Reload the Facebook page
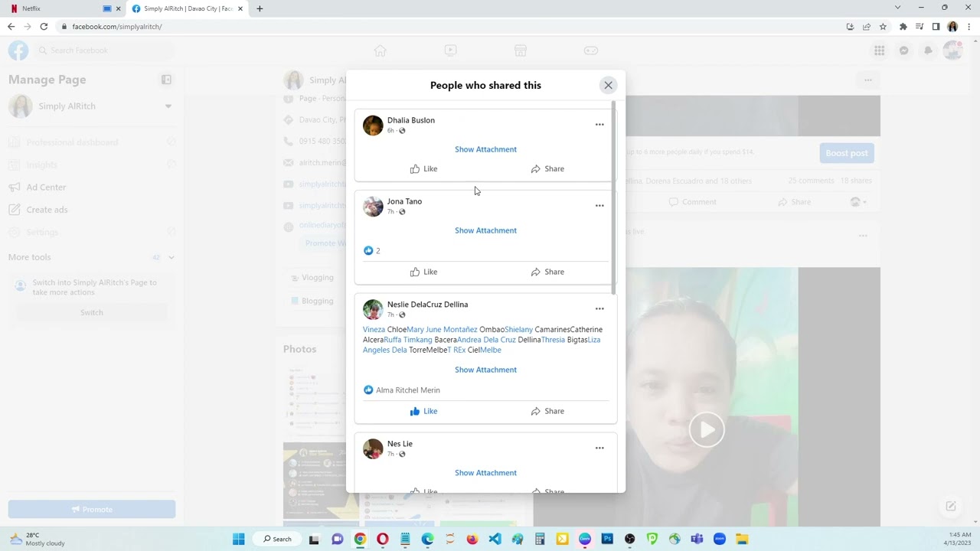The height and width of the screenshot is (551, 980). [44, 26]
